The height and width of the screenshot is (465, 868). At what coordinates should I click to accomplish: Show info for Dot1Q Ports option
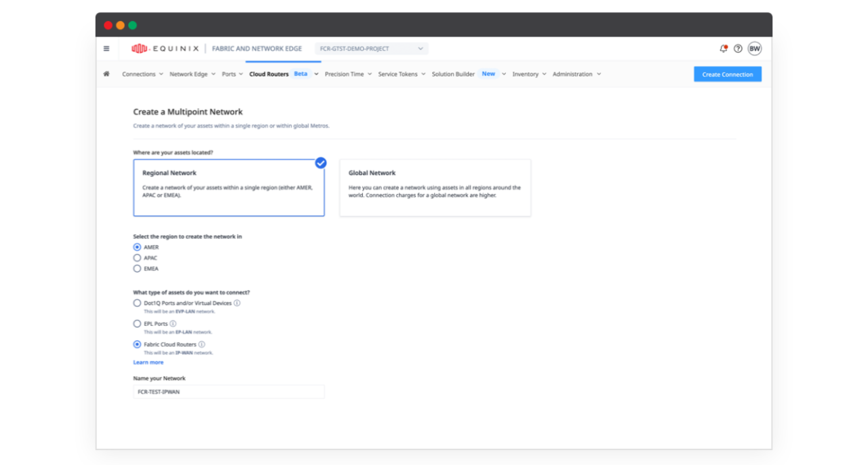pos(237,303)
